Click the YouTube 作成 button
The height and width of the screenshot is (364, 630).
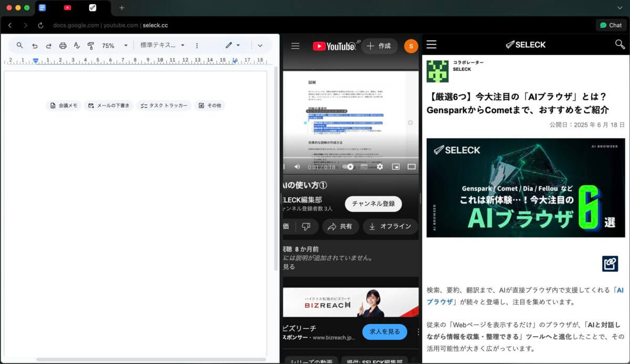(380, 46)
